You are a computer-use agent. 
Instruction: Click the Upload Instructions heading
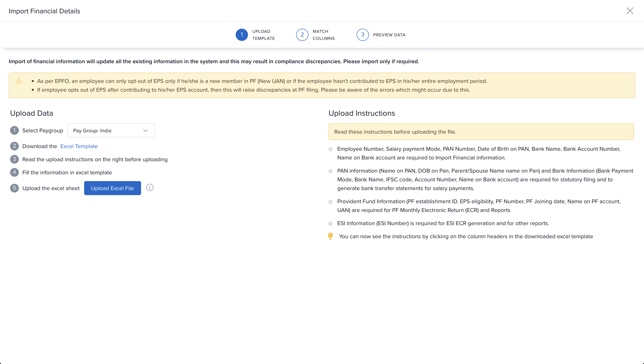(362, 113)
